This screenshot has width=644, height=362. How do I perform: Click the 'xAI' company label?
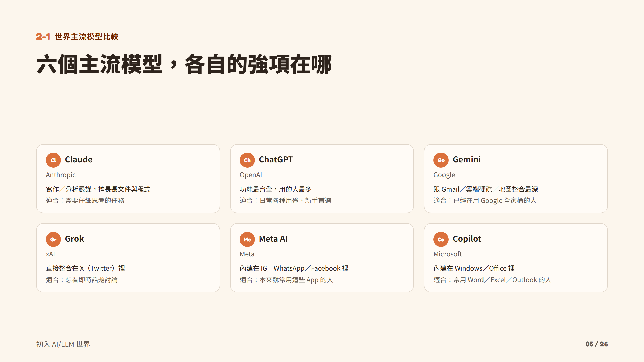point(50,254)
